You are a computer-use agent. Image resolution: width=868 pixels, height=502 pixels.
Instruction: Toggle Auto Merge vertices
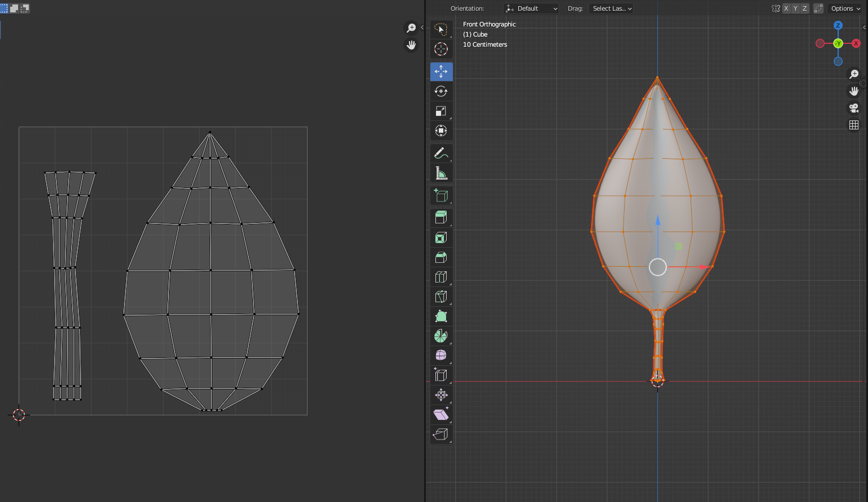tap(818, 8)
